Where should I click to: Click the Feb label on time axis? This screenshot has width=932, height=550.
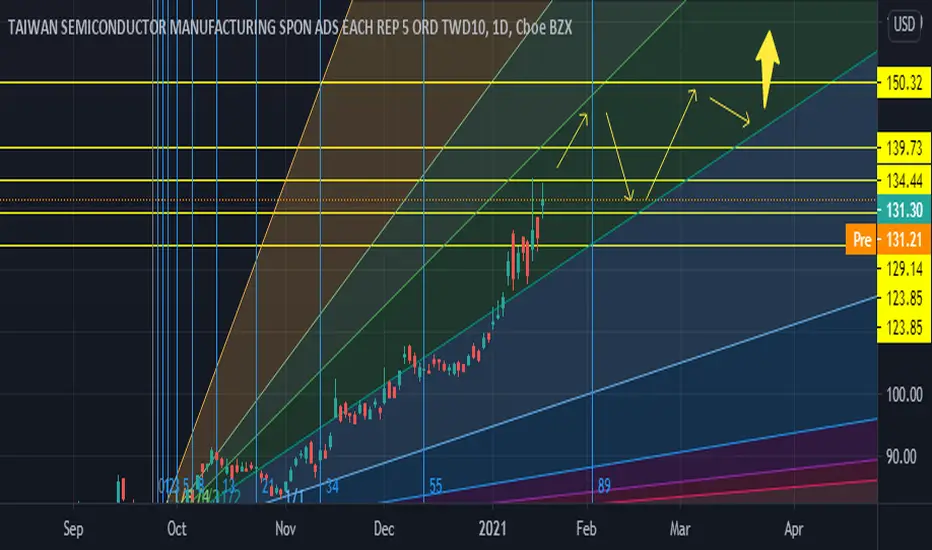pyautogui.click(x=586, y=529)
